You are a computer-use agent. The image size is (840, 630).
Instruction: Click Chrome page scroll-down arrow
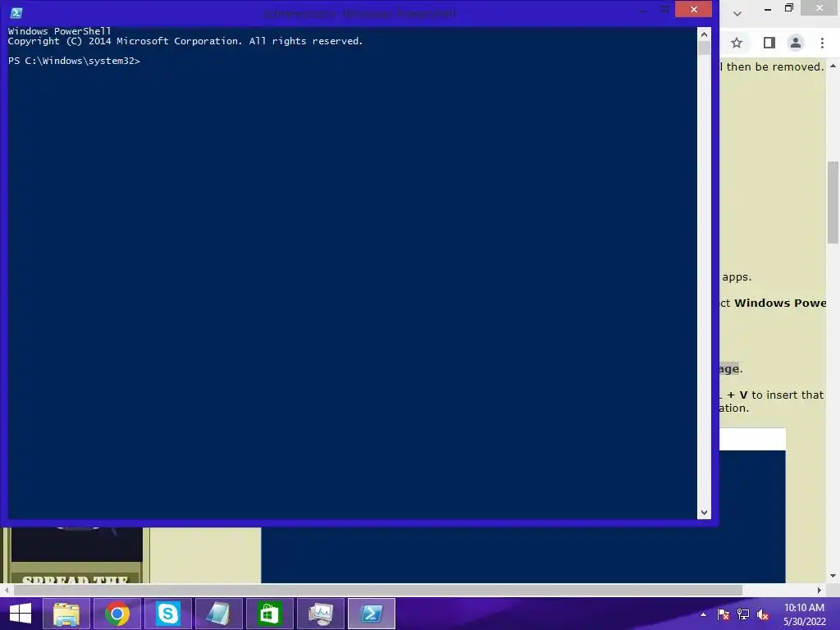[x=833, y=576]
